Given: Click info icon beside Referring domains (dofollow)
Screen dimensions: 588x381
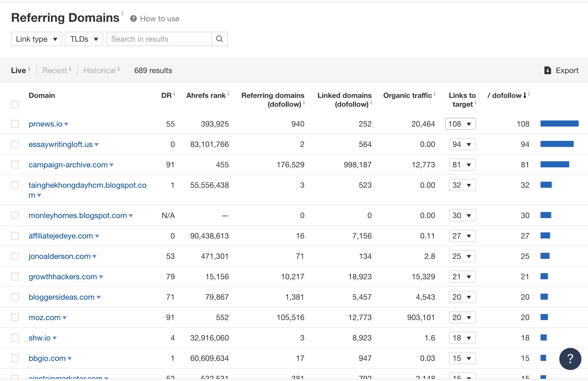Looking at the screenshot, I should [x=304, y=102].
